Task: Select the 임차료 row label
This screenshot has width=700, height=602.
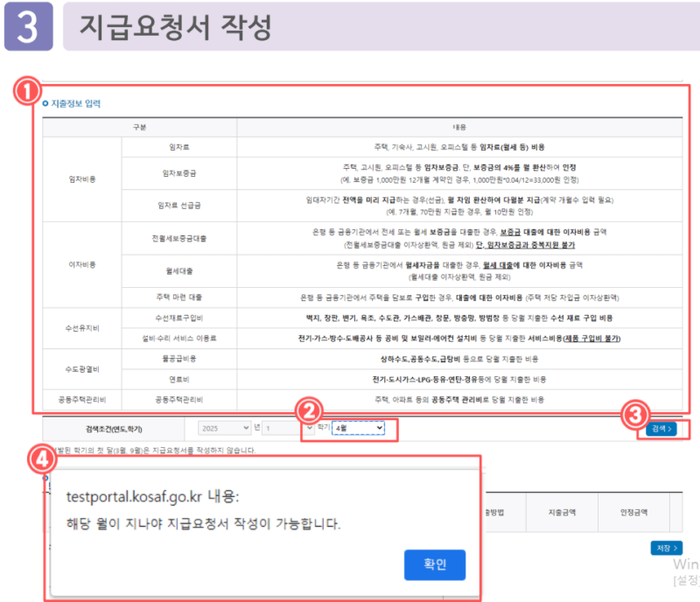Action: pos(179,147)
